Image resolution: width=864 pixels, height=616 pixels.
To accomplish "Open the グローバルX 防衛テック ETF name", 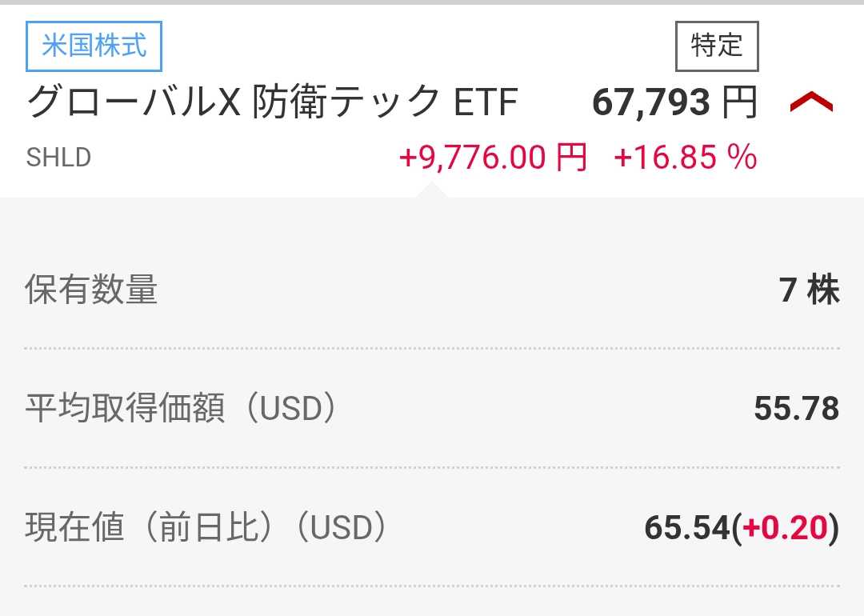I will click(x=273, y=103).
